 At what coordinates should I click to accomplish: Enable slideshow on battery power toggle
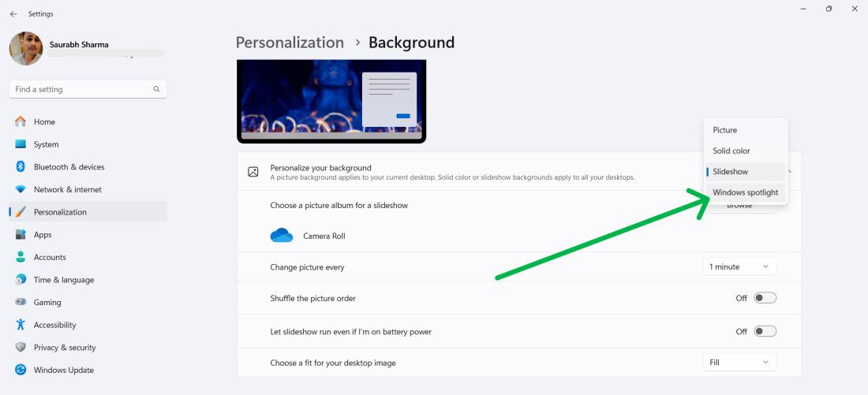[x=765, y=331]
